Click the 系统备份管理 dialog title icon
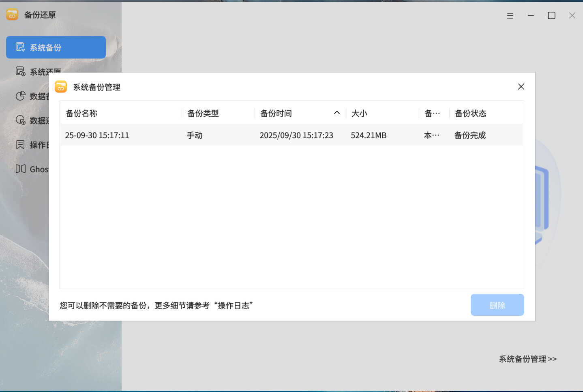Image resolution: width=583 pixels, height=392 pixels. (61, 87)
